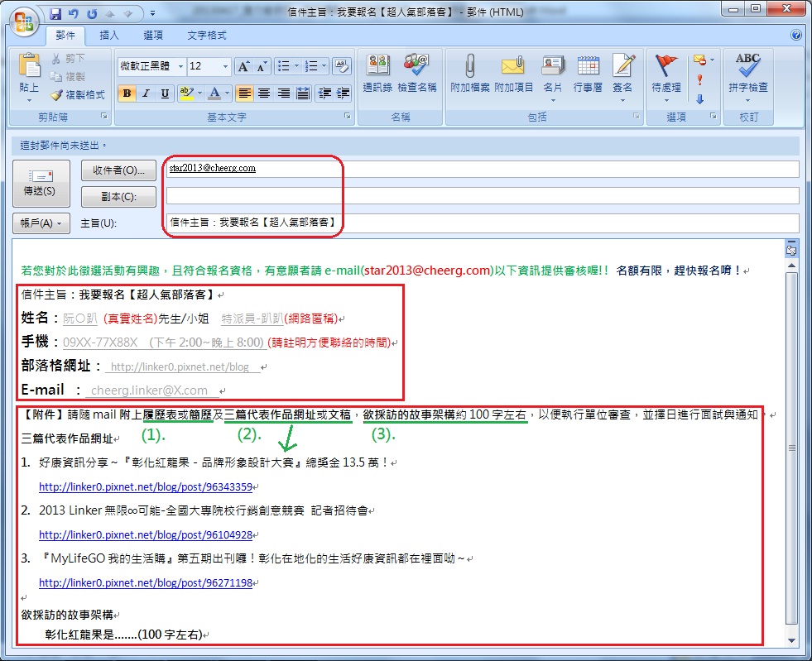Viewport: 812px width, 661px height.
Task: Open link ending in post/96343359
Action: [146, 487]
